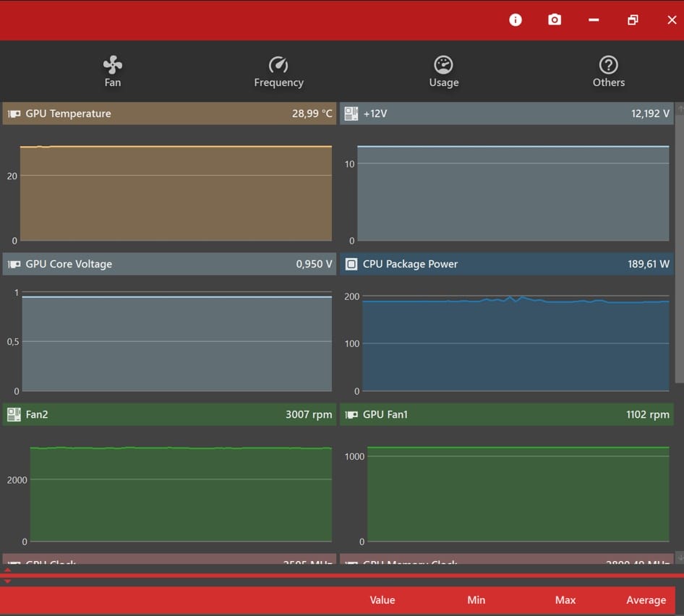
Task: Open the Fan monitoring tab
Action: point(113,72)
